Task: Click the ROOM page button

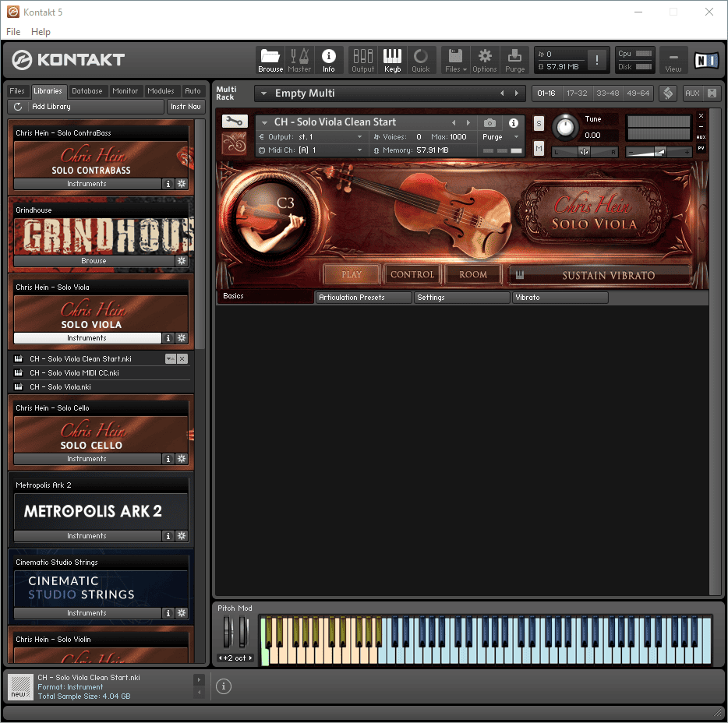Action: tap(473, 275)
